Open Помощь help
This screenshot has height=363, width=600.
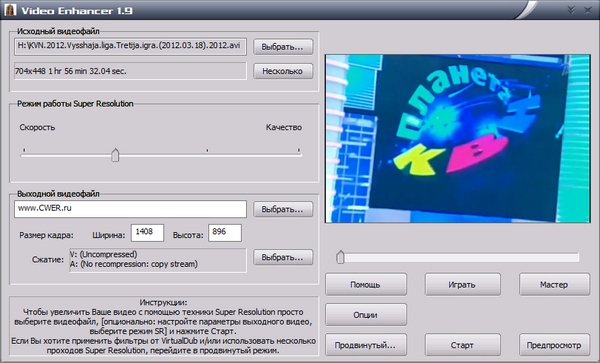click(366, 284)
